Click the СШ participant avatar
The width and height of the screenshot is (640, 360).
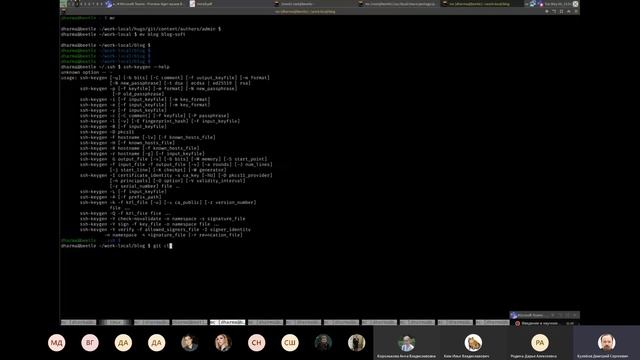[290, 343]
